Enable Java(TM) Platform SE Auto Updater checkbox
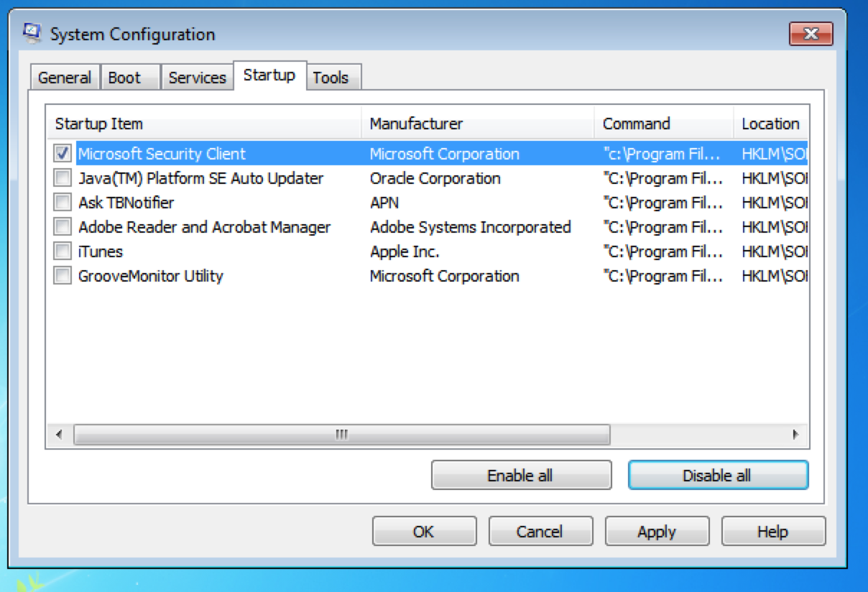868x592 pixels. pyautogui.click(x=63, y=177)
